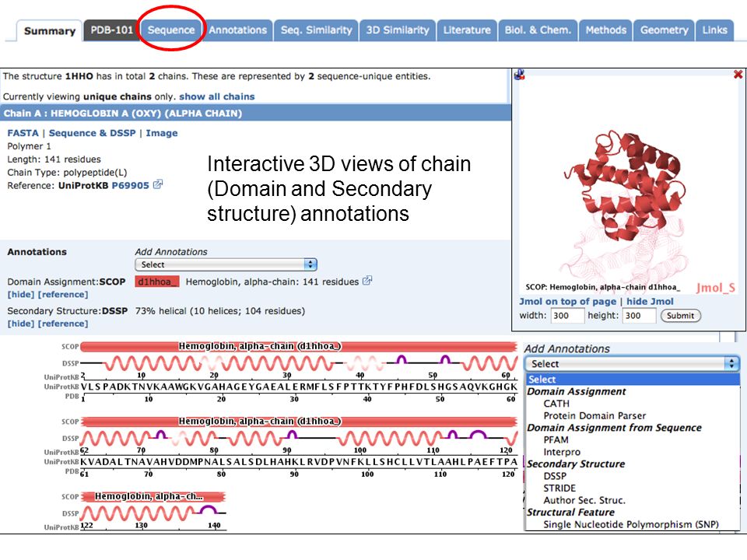Go to the Annotations tab
Image resolution: width=747 pixels, height=560 pixels.
point(238,30)
